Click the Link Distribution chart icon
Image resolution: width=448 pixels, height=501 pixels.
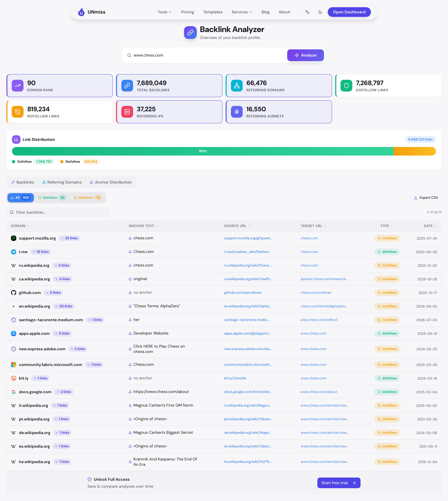pyautogui.click(x=16, y=139)
